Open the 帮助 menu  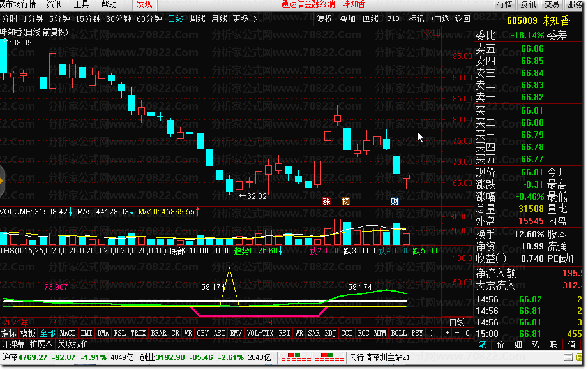(x=109, y=4)
